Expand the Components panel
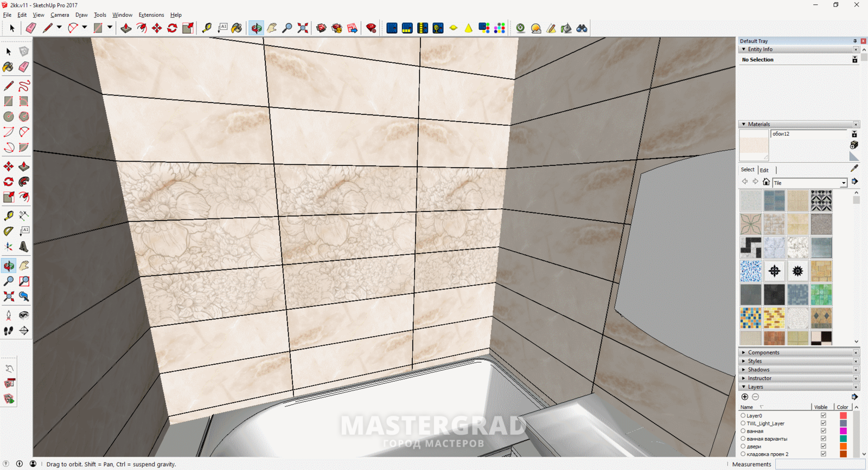Viewport: 868px width, 470px height. coord(763,352)
